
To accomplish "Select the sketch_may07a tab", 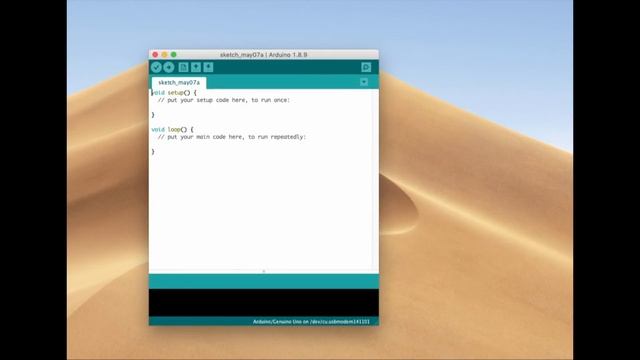I will click(x=179, y=82).
